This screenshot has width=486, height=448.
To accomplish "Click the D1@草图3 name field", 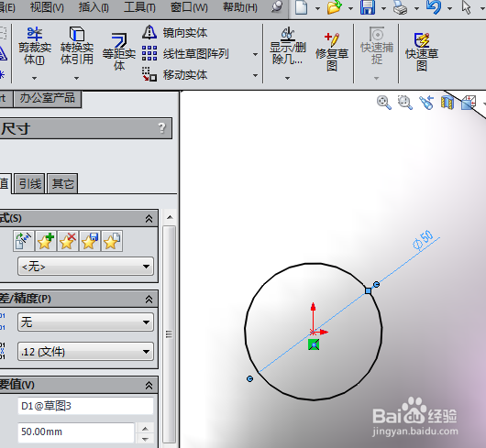I will tap(85, 406).
